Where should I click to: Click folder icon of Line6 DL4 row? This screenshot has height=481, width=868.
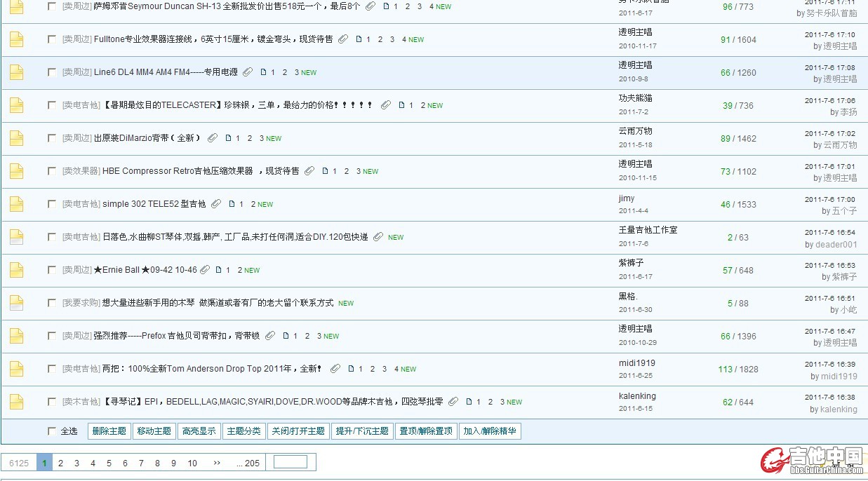click(x=16, y=72)
